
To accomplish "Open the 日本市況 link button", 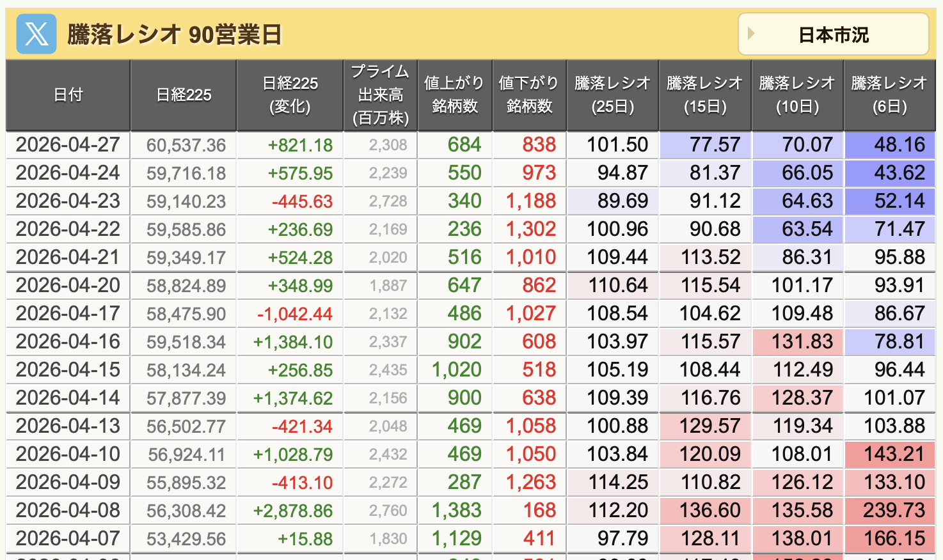I will (x=833, y=35).
